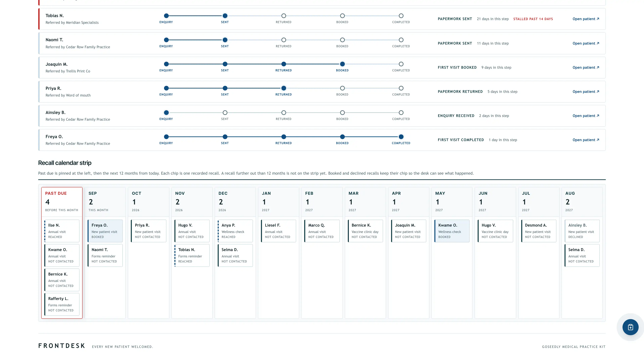The image size is (644, 362).
Task: Open Kwame O. past due annual visit chip
Action: [x=62, y=255]
